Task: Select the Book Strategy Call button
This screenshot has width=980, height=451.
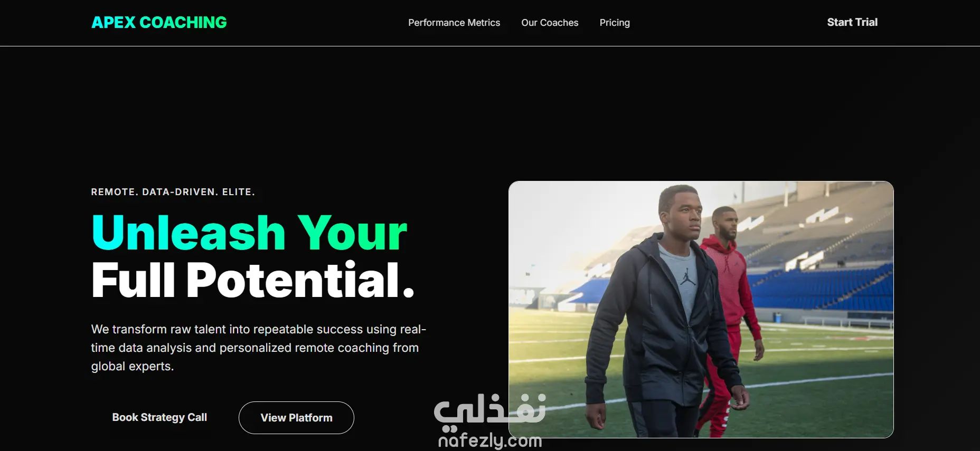Action: pyautogui.click(x=159, y=417)
